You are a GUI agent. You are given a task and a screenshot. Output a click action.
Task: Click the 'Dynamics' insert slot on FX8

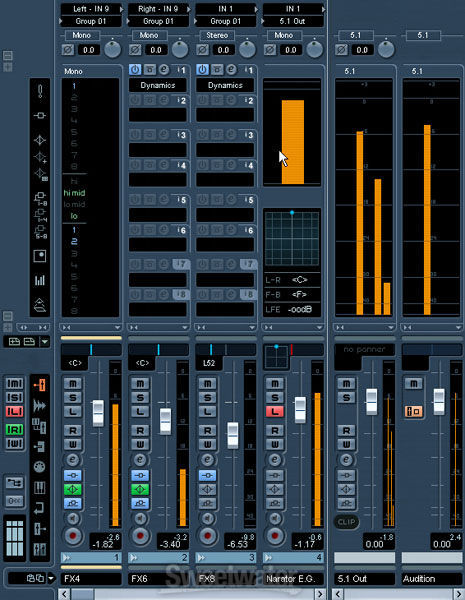(225, 85)
